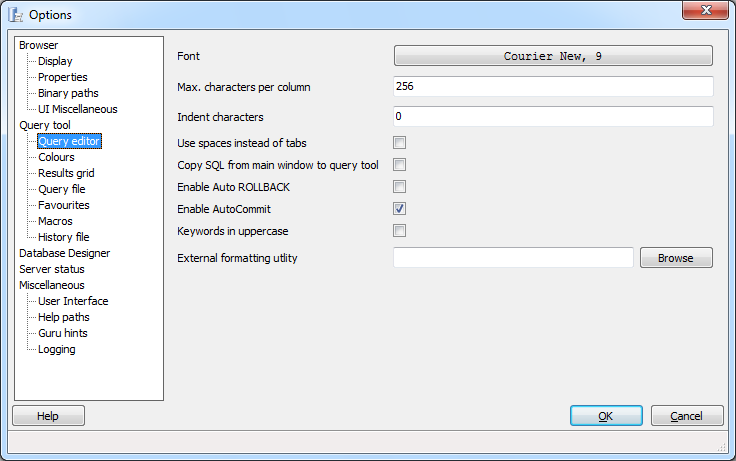Click the Options window title icon

coord(16,15)
